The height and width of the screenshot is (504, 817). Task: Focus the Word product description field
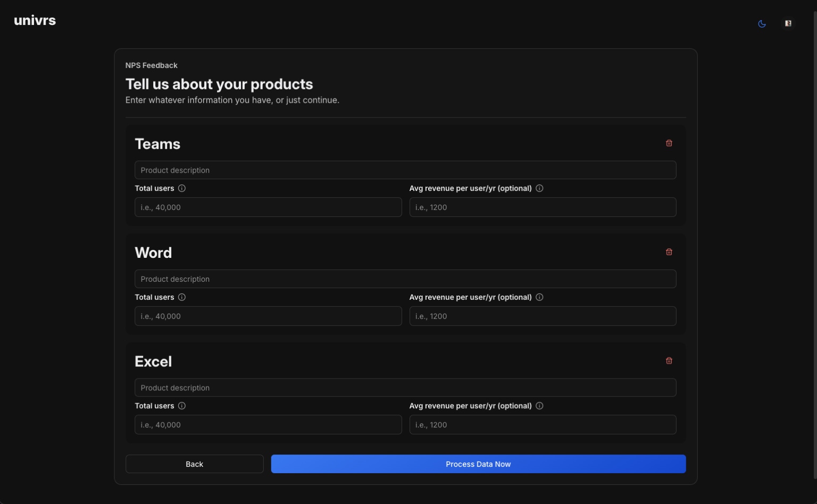pos(405,279)
